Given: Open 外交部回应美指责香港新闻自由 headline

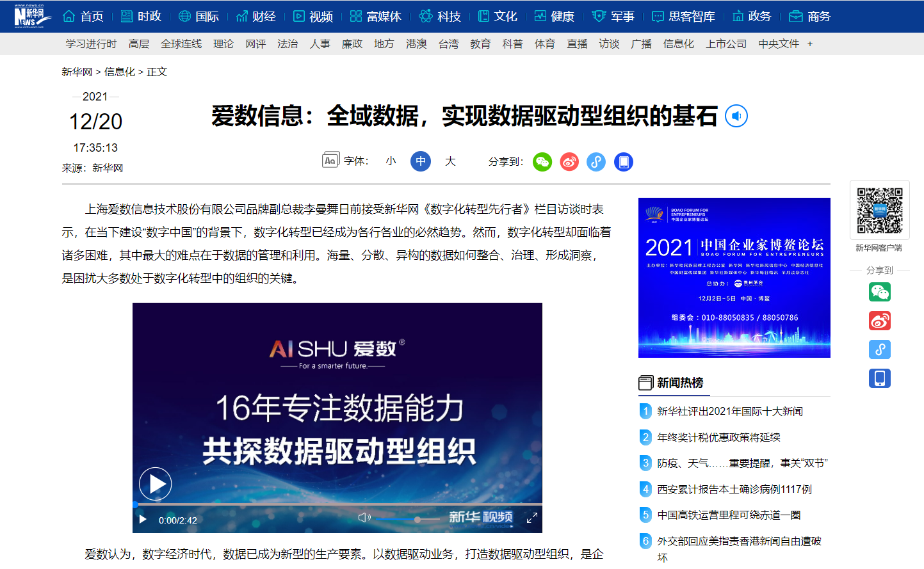Looking at the screenshot, I should (x=739, y=549).
